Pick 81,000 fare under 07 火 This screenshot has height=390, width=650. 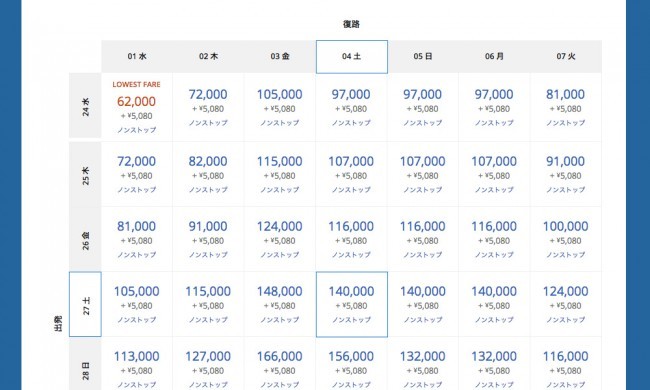(566, 107)
